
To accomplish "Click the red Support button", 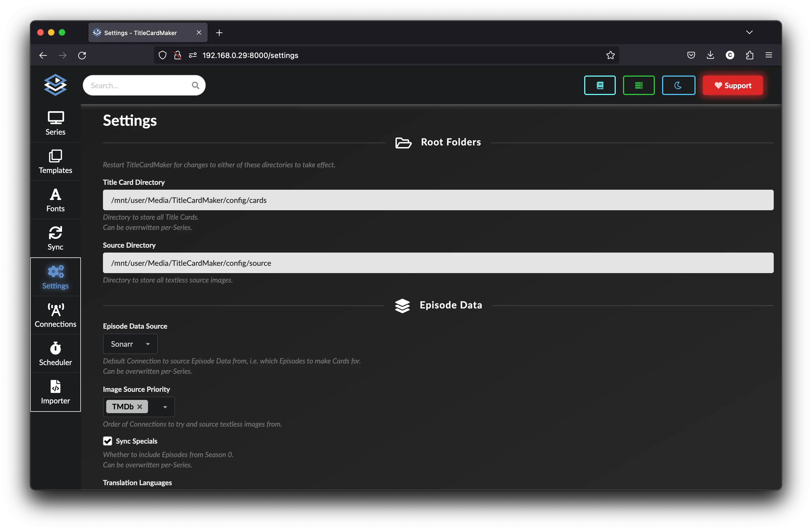I will pyautogui.click(x=732, y=85).
